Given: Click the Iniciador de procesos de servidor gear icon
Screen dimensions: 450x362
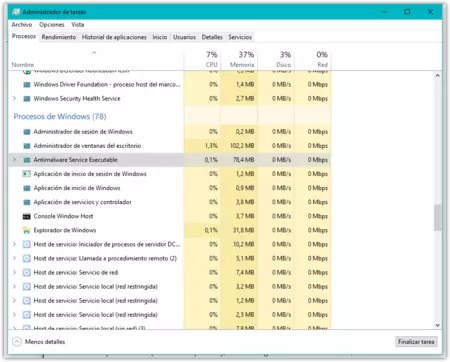Looking at the screenshot, I should tap(27, 244).
